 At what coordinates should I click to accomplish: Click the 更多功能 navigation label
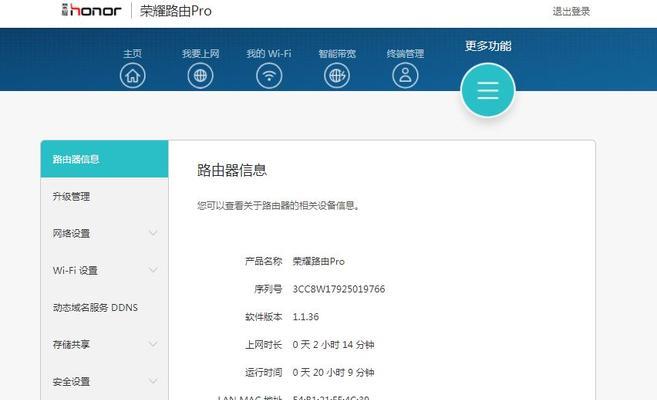click(x=488, y=46)
